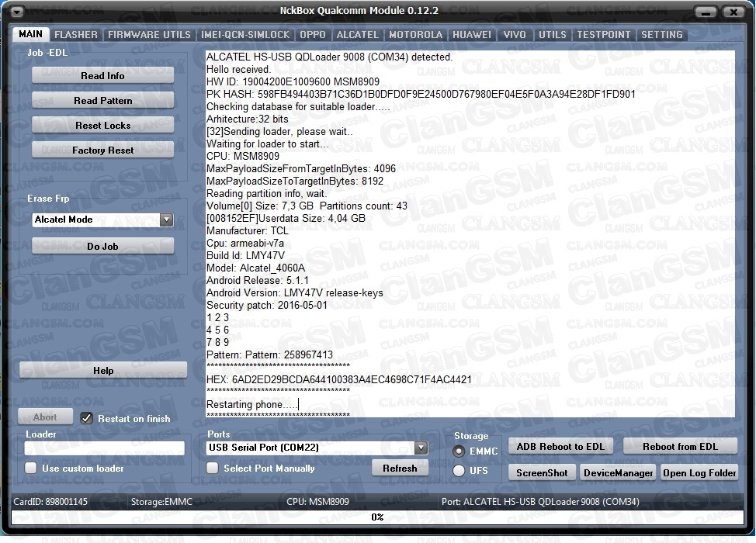Click the 'Cpu: armeabi-v7a' log line
Viewport: 756px width, 543px height.
click(245, 243)
